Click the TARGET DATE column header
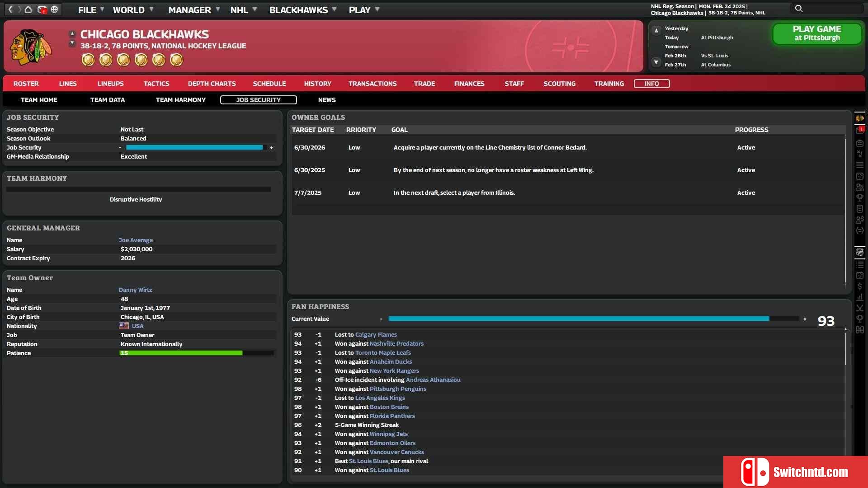The width and height of the screenshot is (868, 488). (313, 130)
